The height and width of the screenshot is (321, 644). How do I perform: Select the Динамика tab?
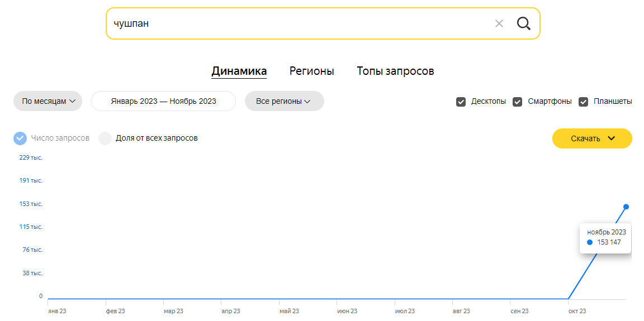coord(239,71)
